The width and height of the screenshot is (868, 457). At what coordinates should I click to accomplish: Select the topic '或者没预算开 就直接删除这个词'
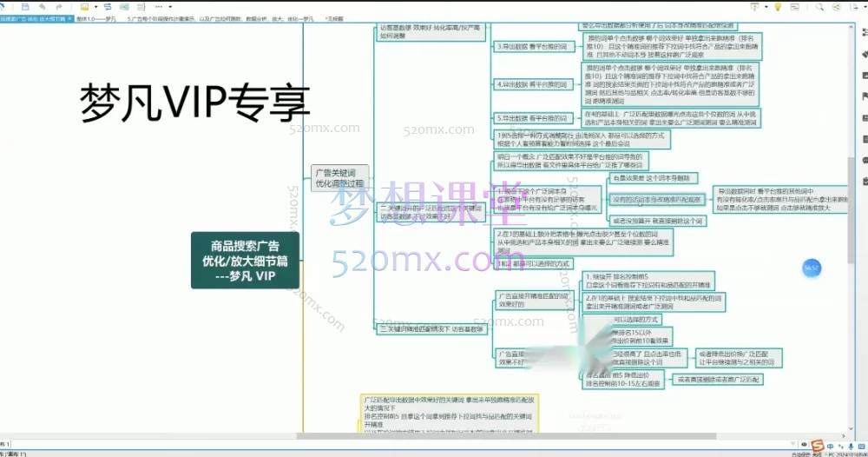click(x=657, y=221)
